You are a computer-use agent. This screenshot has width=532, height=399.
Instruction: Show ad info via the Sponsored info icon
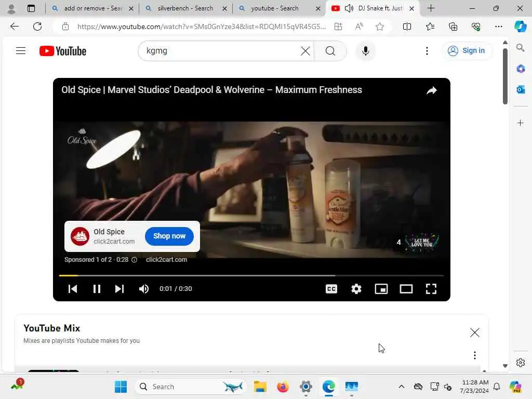coord(135,260)
